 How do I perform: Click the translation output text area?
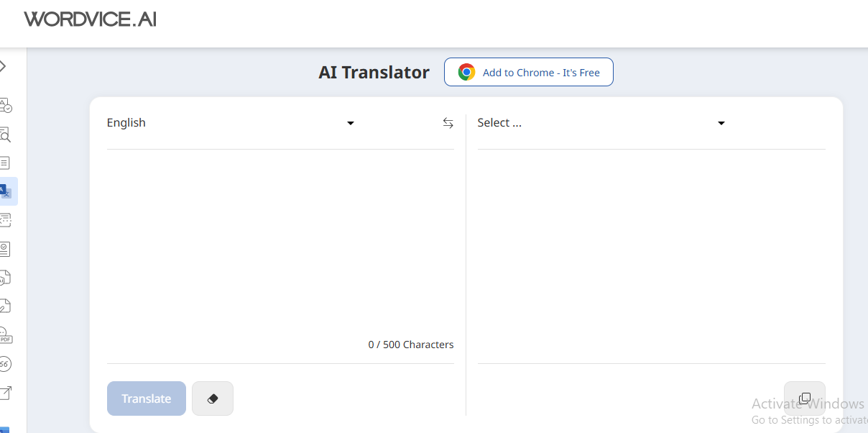click(651, 252)
